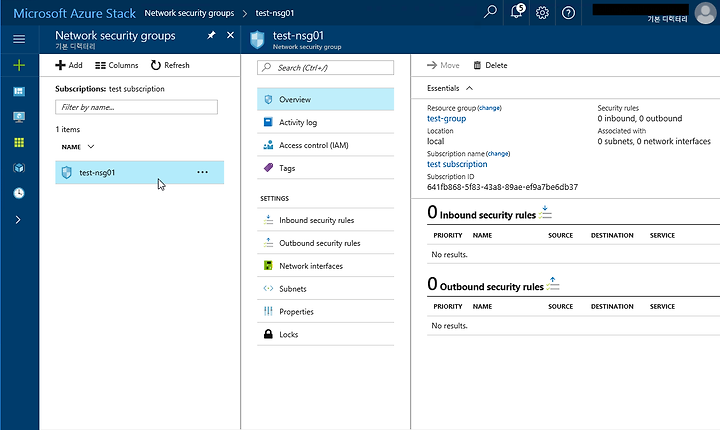The image size is (720, 430).
Task: Open the test subscription link
Action: pyautogui.click(x=457, y=164)
